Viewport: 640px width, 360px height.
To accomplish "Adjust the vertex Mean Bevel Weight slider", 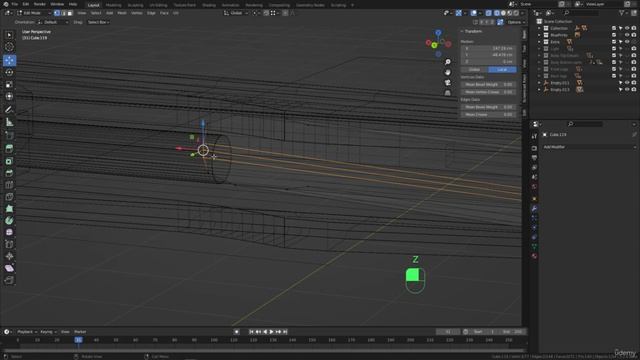I will 489,84.
